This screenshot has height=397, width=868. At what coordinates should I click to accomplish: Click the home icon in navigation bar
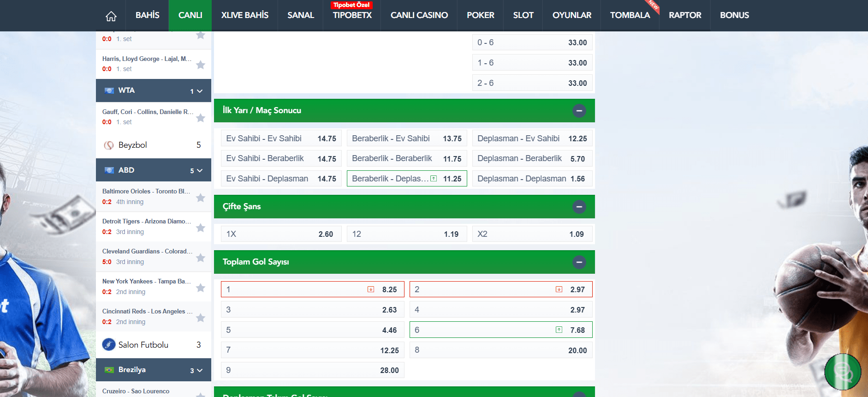tap(111, 16)
